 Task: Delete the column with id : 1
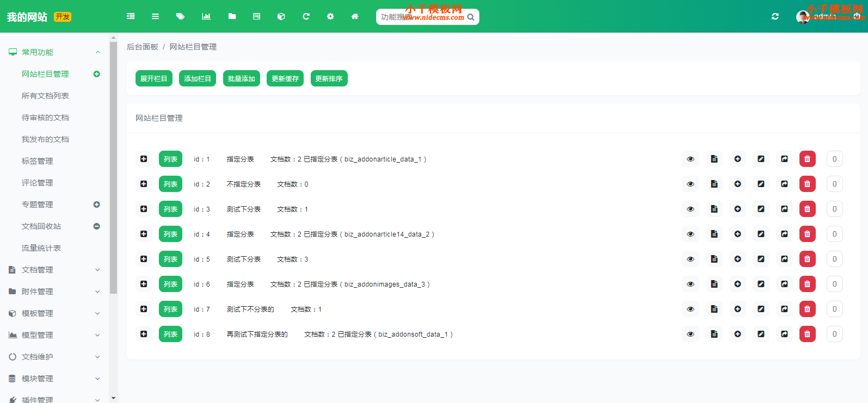pos(808,159)
